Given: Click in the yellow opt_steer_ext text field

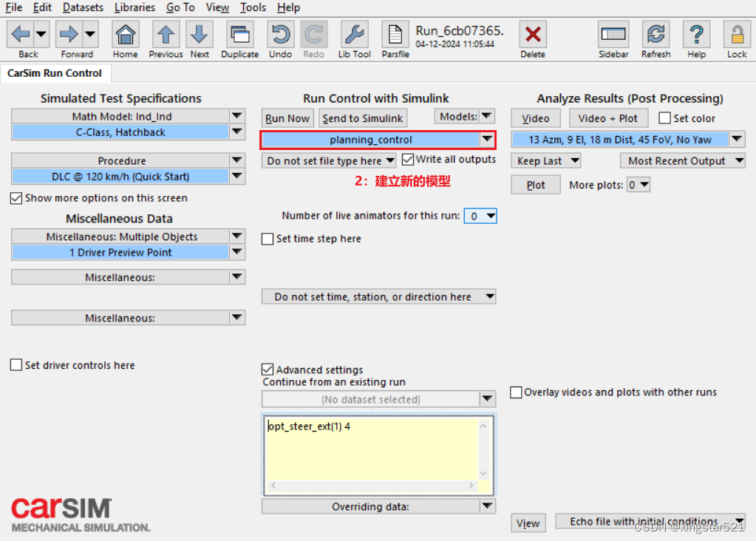Looking at the screenshot, I should 371,449.
